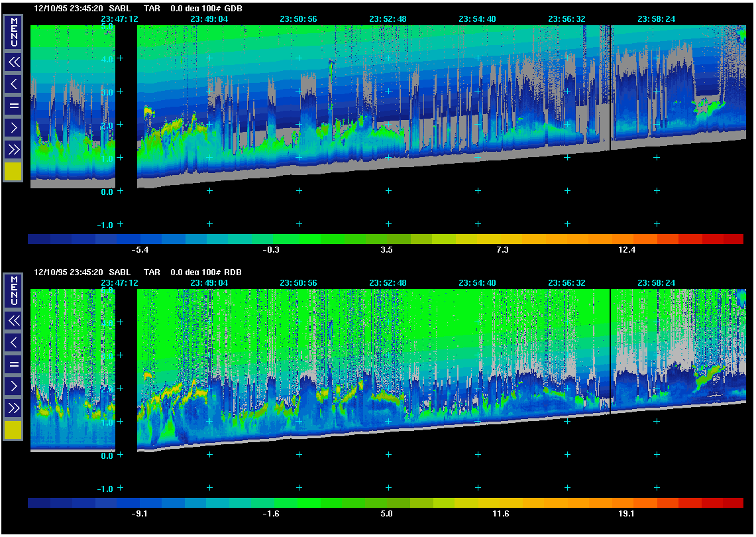Toggle the yellow square button in the RDB panel
The image size is (756, 537).
(x=13, y=430)
